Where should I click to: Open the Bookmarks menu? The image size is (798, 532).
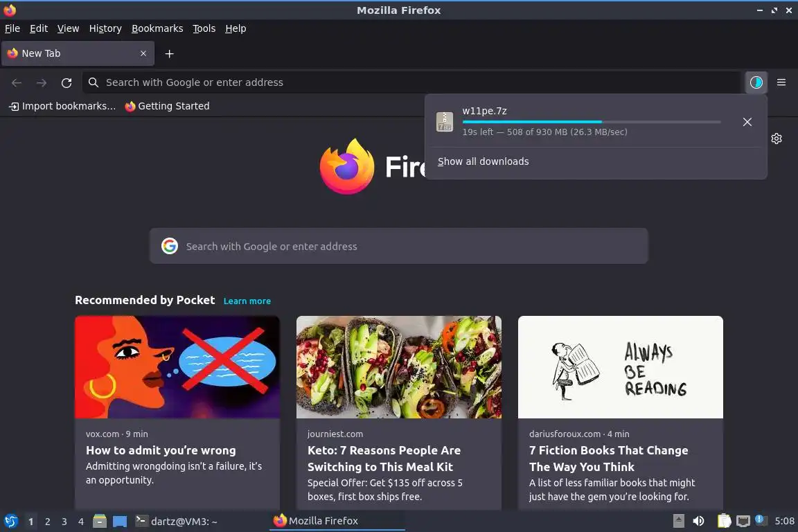[x=157, y=28]
